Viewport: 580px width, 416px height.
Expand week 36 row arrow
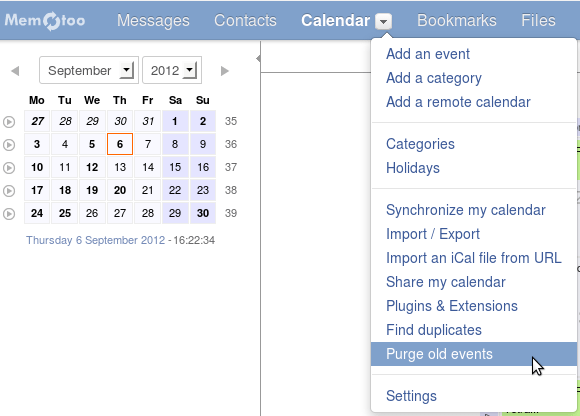tap(9, 145)
